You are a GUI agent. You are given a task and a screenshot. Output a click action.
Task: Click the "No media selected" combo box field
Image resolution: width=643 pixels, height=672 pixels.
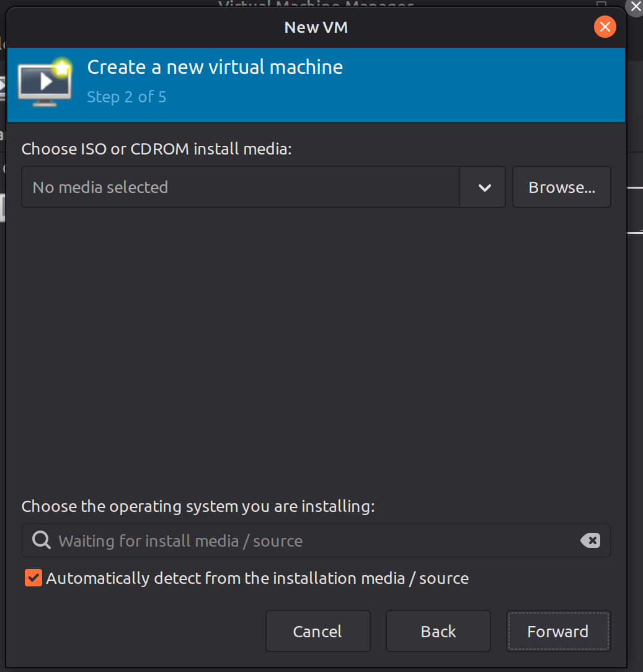(241, 187)
